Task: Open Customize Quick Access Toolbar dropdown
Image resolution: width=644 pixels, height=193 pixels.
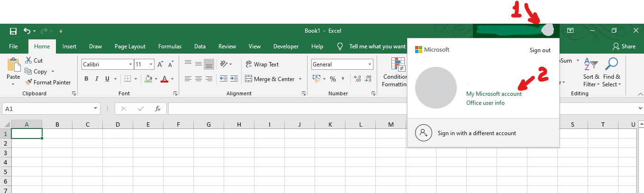Action: (x=61, y=31)
